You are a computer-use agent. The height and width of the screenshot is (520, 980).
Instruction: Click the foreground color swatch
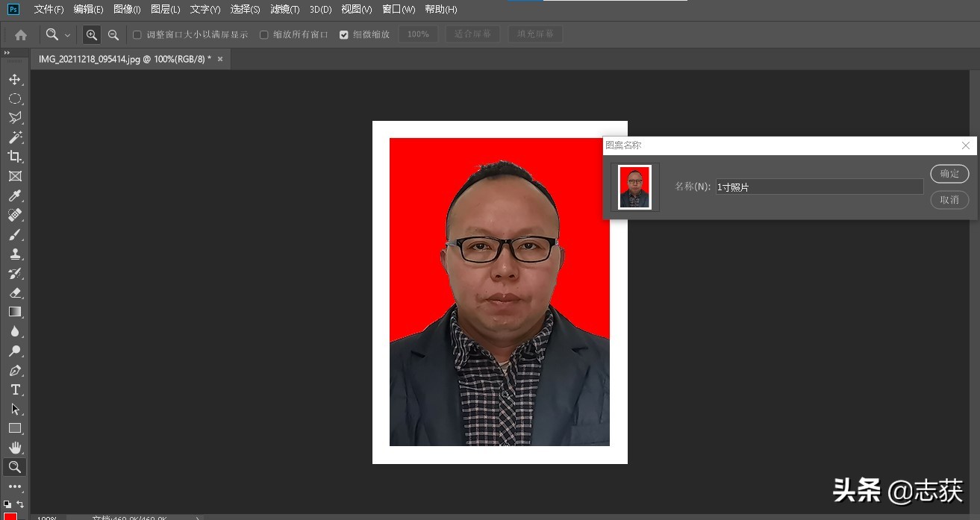[10, 515]
